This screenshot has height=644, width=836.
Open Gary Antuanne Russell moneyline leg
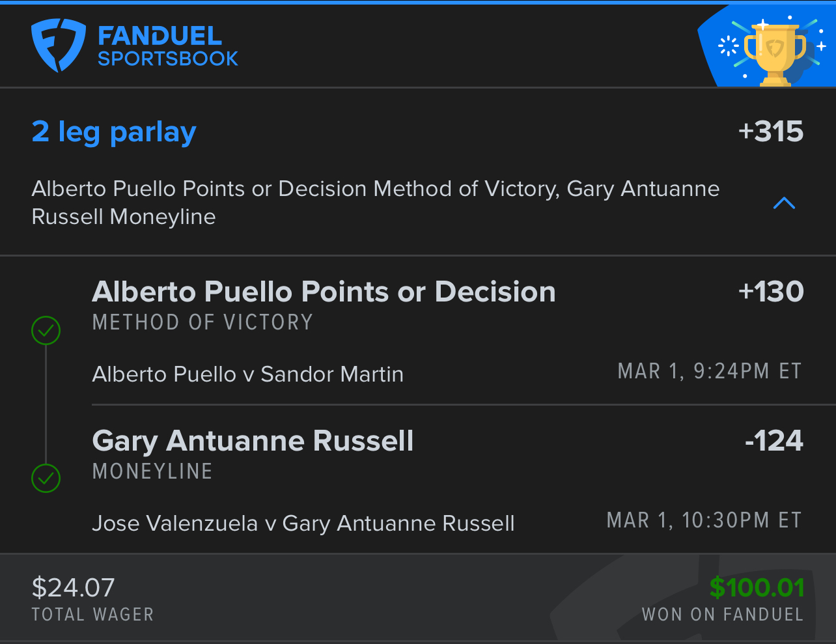(x=253, y=441)
